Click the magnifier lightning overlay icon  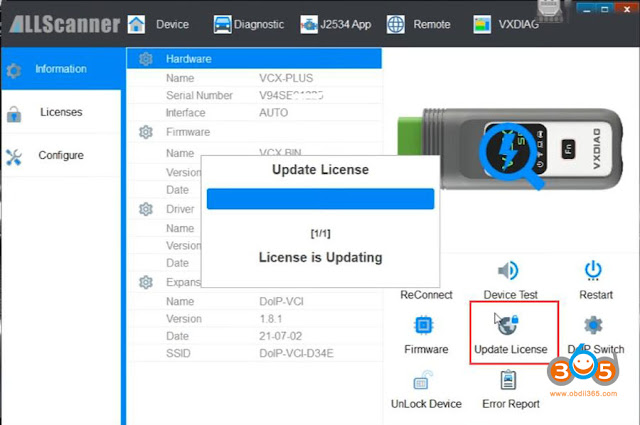512,157
